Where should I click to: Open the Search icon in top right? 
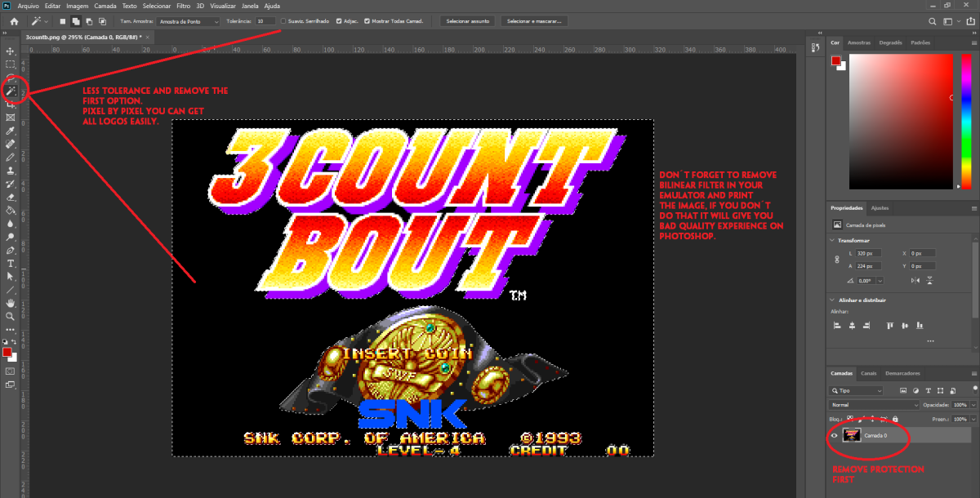click(x=933, y=21)
